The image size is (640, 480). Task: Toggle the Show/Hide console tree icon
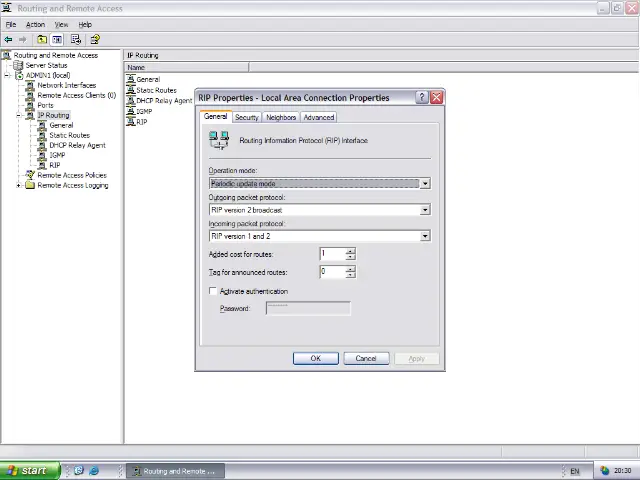pos(57,40)
